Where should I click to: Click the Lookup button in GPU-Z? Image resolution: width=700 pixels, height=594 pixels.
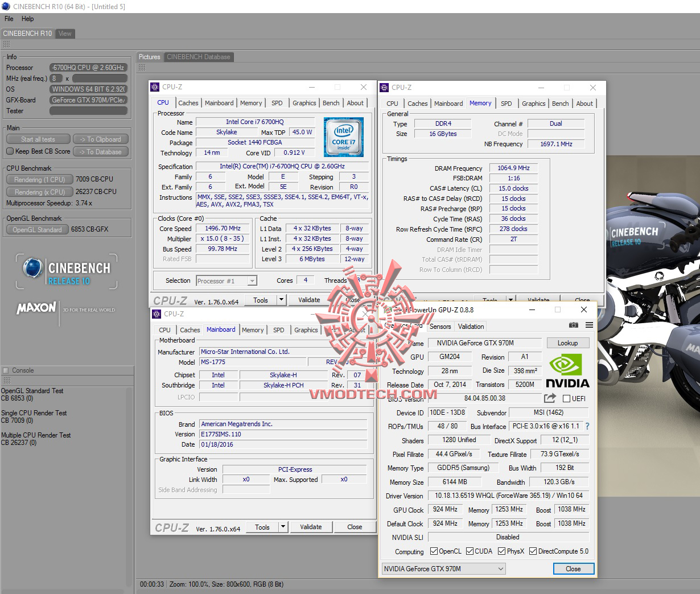[x=568, y=343]
